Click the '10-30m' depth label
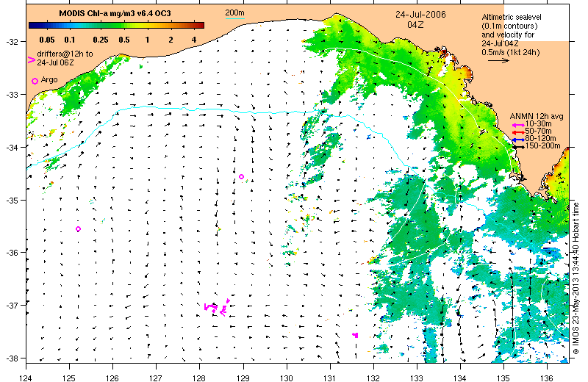This screenshot has height=382, width=588. click(538, 123)
